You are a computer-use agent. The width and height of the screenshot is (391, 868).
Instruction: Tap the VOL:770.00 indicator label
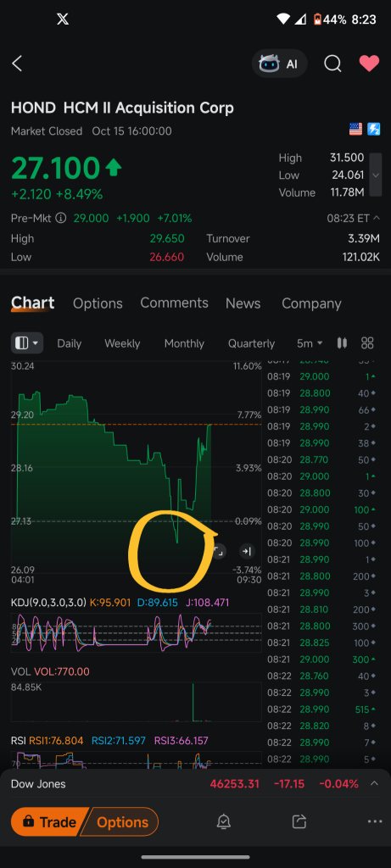pyautogui.click(x=62, y=671)
